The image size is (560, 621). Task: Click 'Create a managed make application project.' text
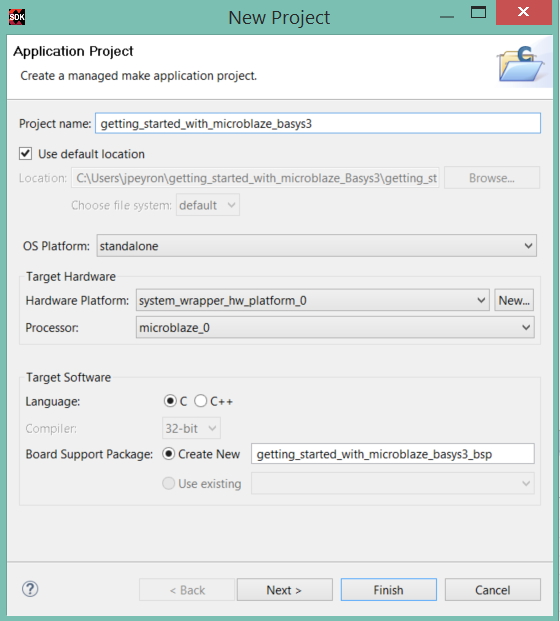[x=139, y=76]
